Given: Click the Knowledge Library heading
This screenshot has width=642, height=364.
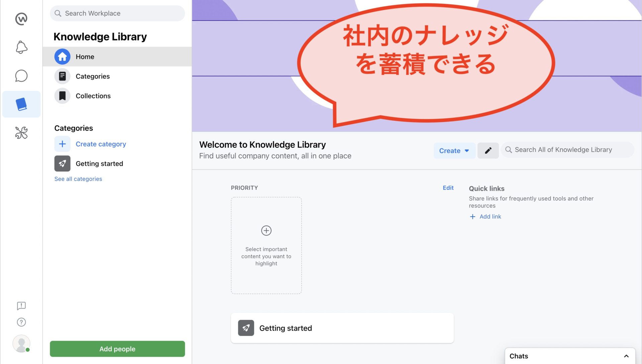Looking at the screenshot, I should click(100, 36).
